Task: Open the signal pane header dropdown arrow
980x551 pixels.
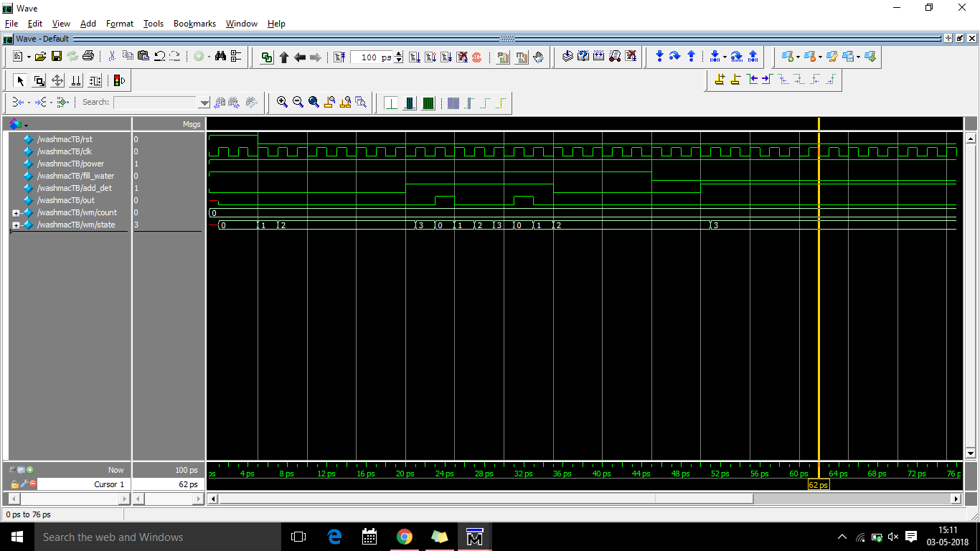Action: [x=26, y=126]
